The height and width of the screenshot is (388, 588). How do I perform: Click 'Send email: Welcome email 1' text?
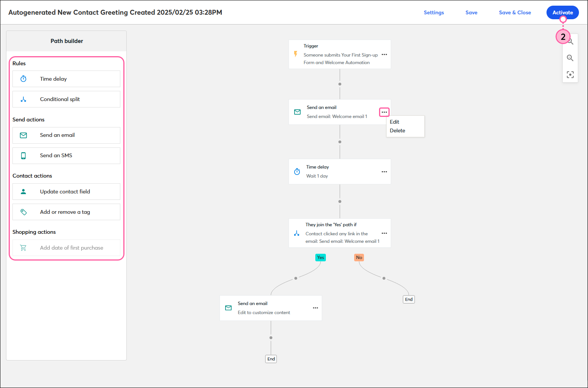(337, 117)
